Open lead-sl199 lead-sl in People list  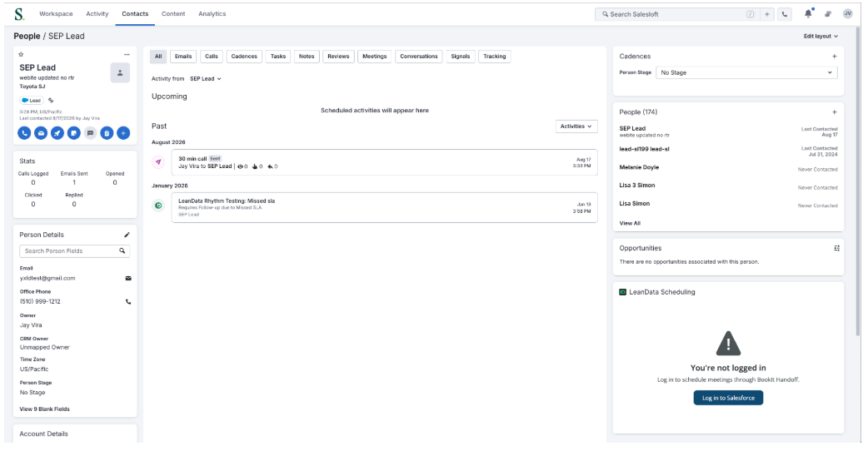coord(644,149)
